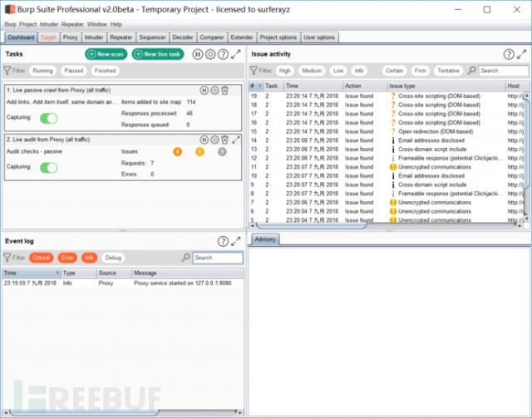
Task: Pause the Live audit from Proxy task
Action: tap(204, 140)
